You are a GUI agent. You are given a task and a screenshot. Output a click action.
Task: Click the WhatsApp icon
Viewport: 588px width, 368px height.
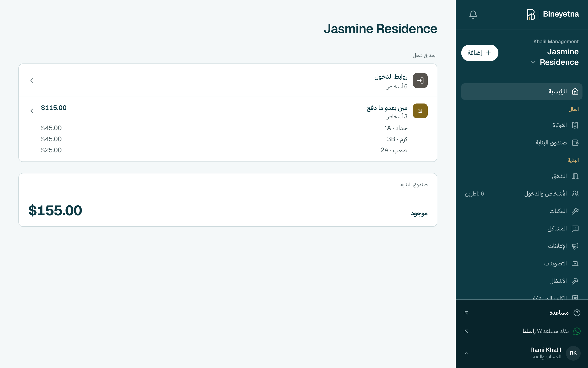[577, 331]
